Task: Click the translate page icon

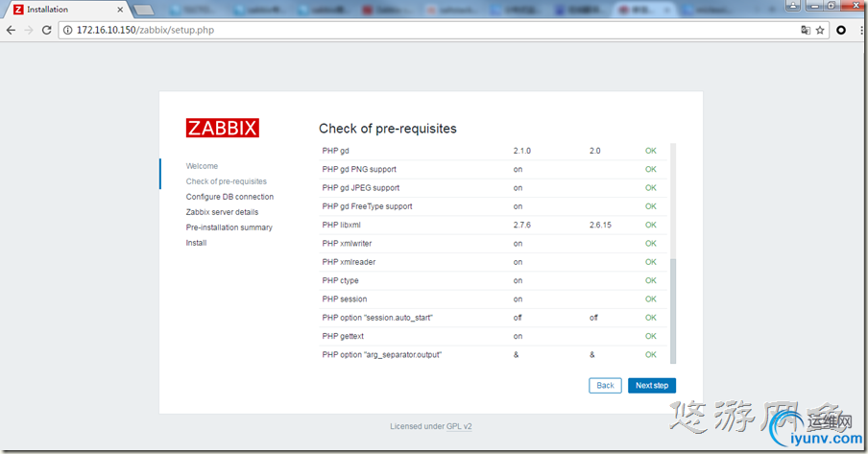Action: click(x=806, y=30)
